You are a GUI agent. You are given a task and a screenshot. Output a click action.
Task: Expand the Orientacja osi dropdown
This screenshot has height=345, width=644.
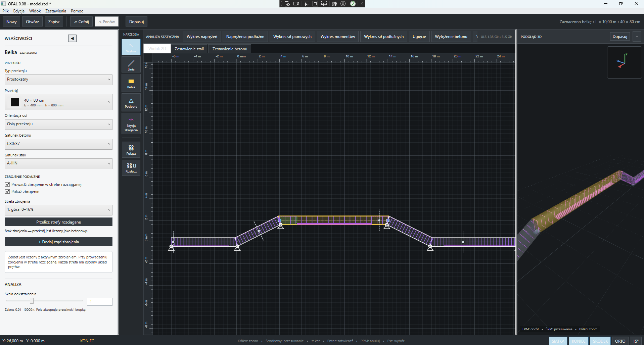[x=58, y=124]
